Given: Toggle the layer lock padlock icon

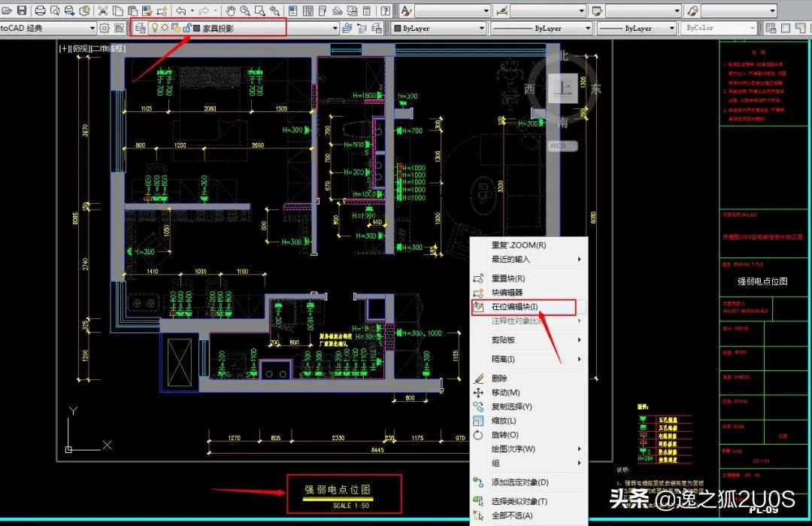Looking at the screenshot, I should coord(185,28).
